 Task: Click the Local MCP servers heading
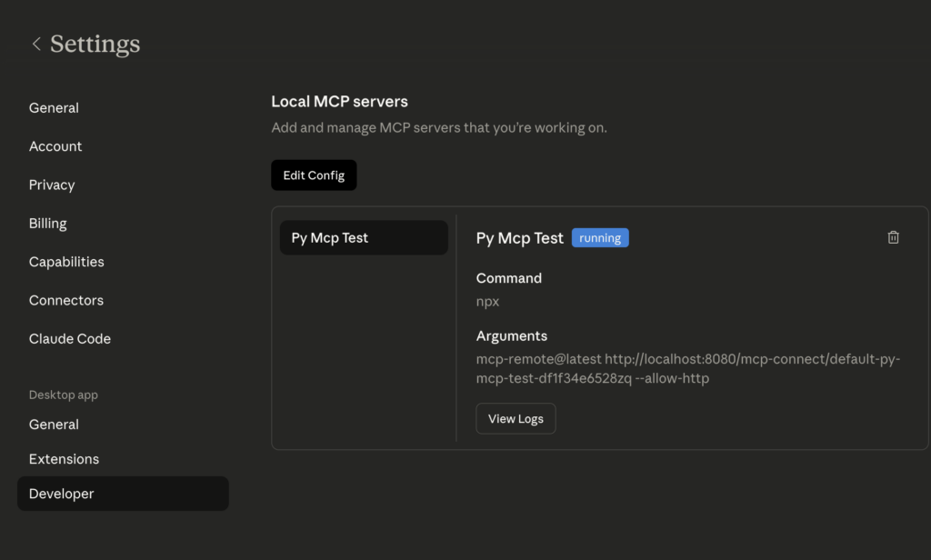pos(339,101)
